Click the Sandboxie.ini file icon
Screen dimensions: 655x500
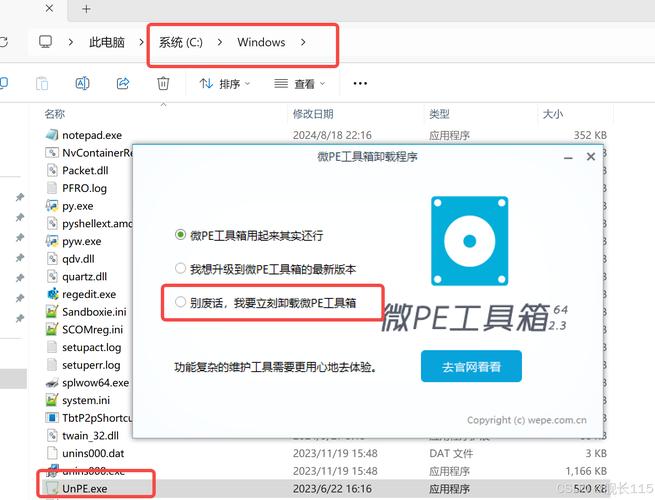click(x=52, y=312)
